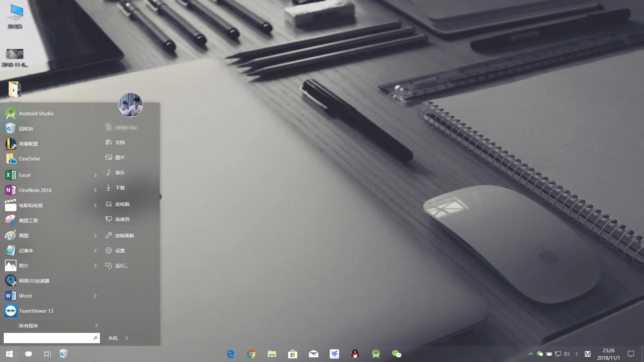Open Android Studio from start menu
The height and width of the screenshot is (362, 644).
(x=36, y=114)
